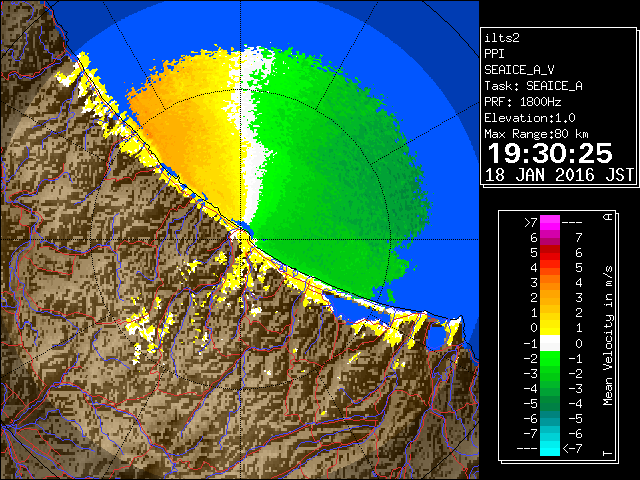Click the 'PPI' scan type label
This screenshot has height=480, width=640.
click(494, 54)
